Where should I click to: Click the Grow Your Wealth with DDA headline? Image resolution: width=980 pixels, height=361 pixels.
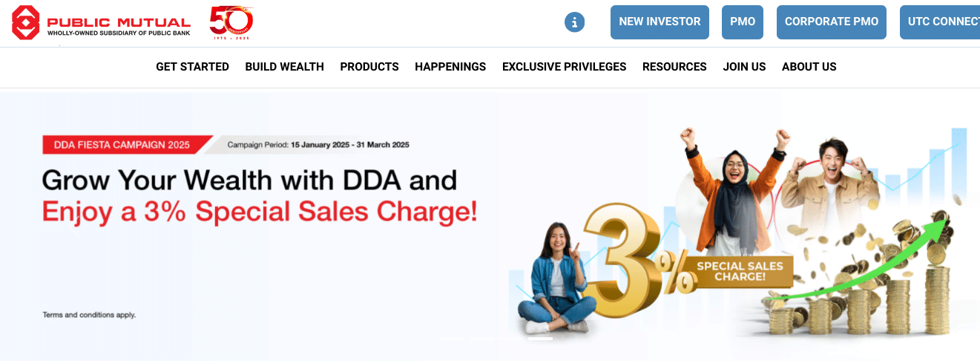pyautogui.click(x=249, y=180)
